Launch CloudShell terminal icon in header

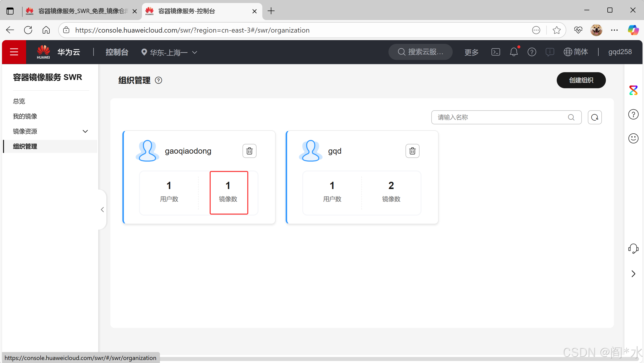point(496,52)
